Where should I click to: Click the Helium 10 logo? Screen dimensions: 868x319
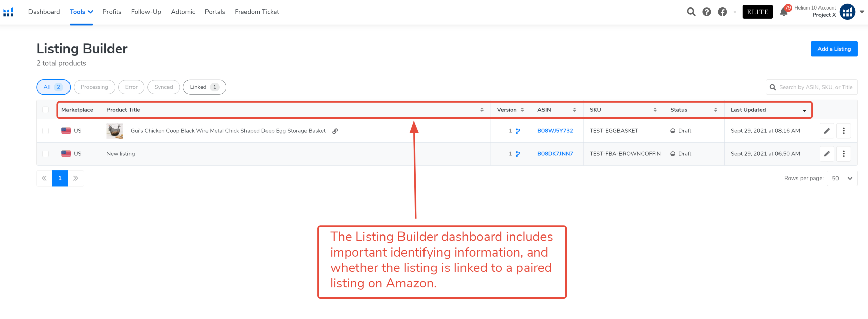(x=8, y=12)
